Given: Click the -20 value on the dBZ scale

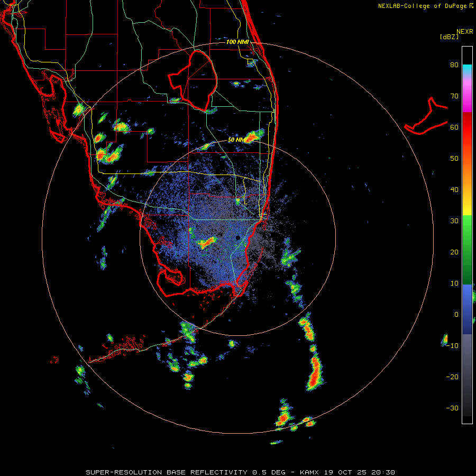Looking at the screenshot, I should 452,377.
